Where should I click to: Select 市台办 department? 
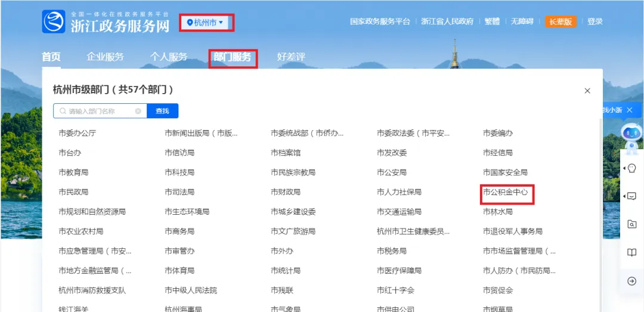70,153
